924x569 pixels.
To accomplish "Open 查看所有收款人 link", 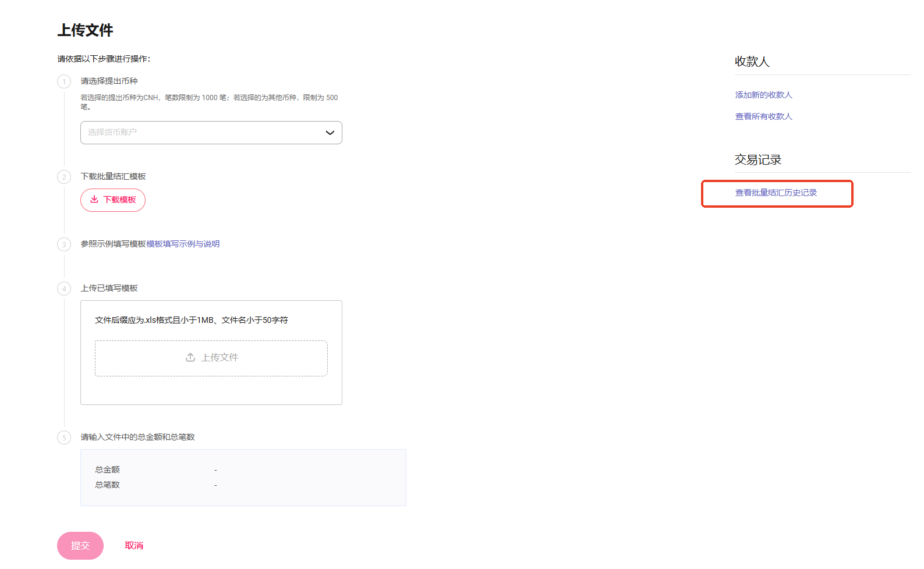I will (763, 116).
